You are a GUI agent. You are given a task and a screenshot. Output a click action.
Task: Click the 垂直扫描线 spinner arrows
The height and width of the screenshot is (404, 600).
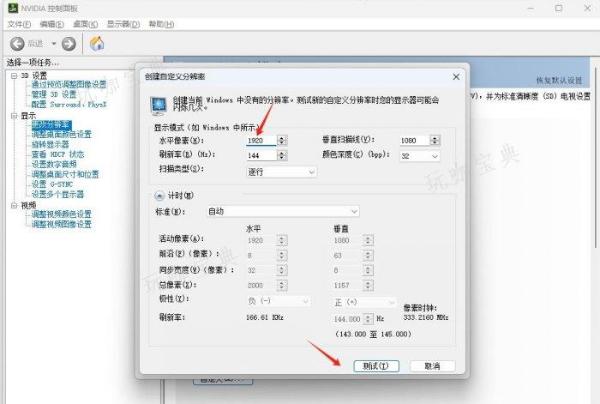pos(435,140)
